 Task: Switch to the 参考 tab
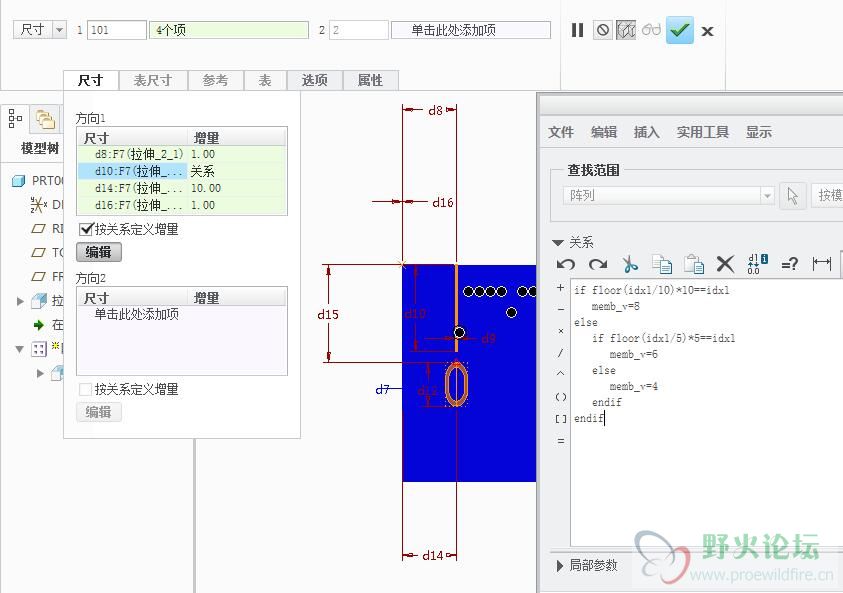(x=215, y=81)
